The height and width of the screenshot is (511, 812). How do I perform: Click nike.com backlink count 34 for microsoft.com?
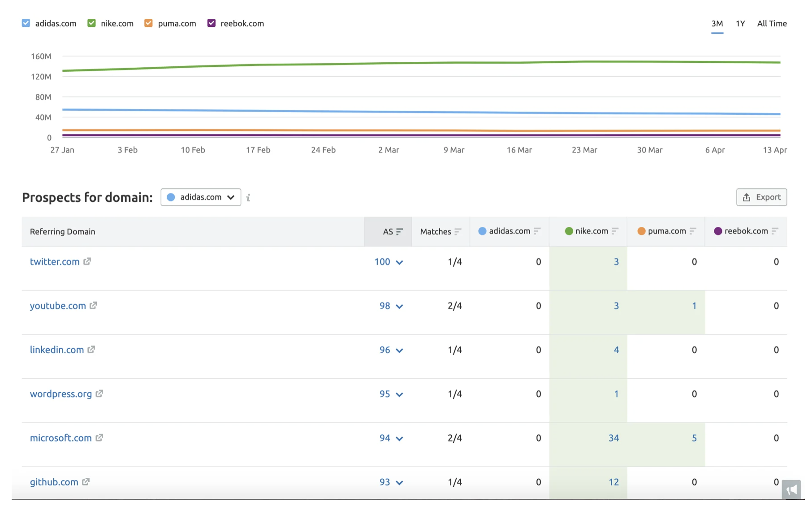pos(613,438)
